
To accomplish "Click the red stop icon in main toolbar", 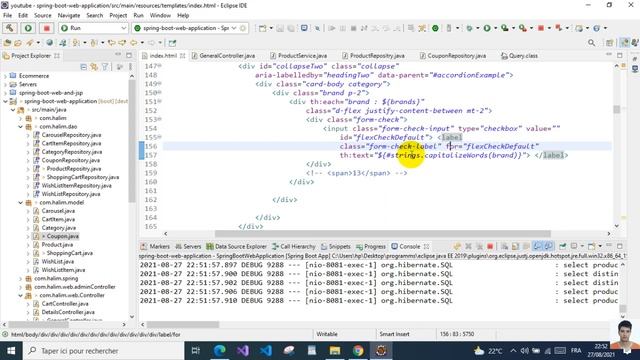I will pyautogui.click(x=541, y=28).
